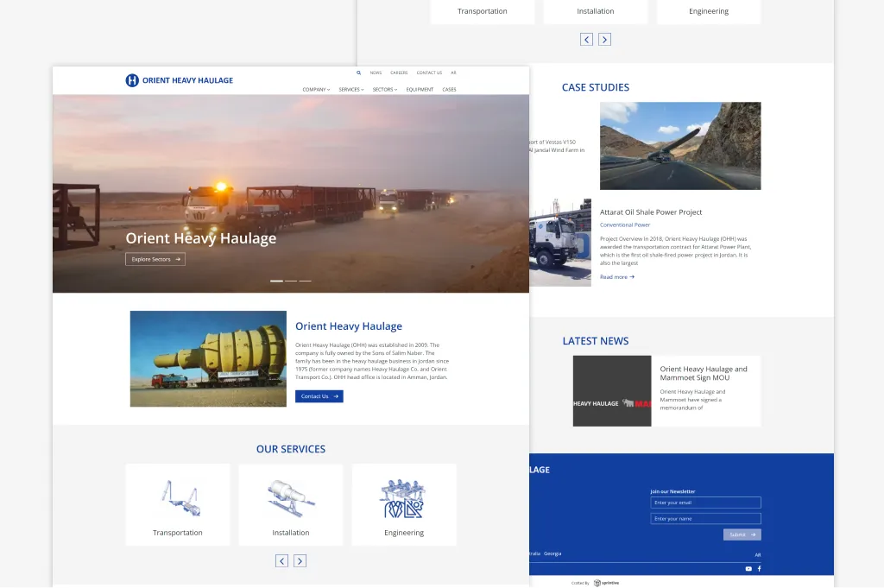This screenshot has width=884, height=588.
Task: Click next arrow in back page carousel
Action: (604, 40)
